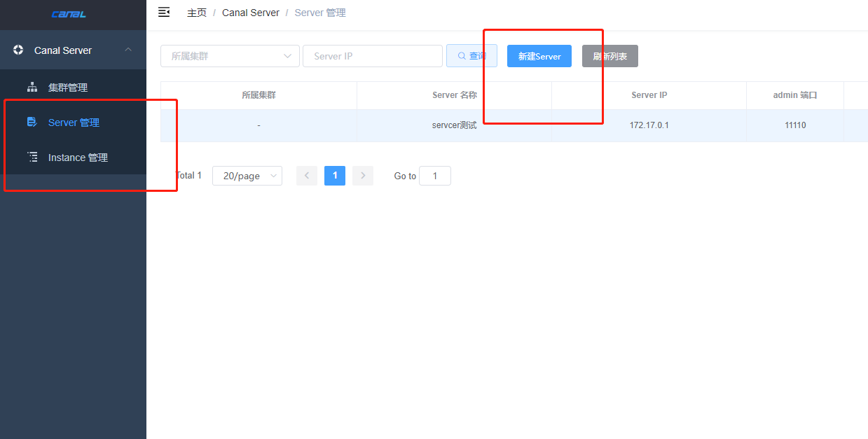Click the Server 管理 document icon
This screenshot has width=868, height=439.
pyautogui.click(x=32, y=122)
